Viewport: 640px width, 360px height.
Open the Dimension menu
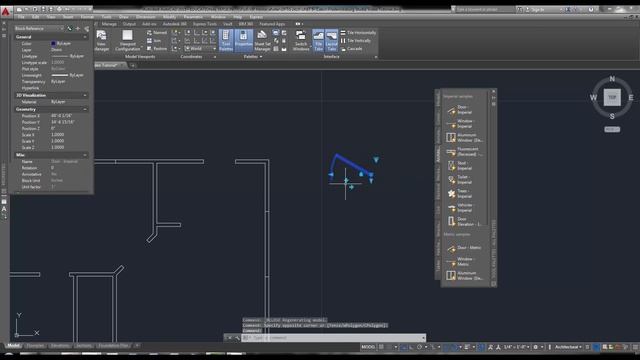click(x=145, y=17)
